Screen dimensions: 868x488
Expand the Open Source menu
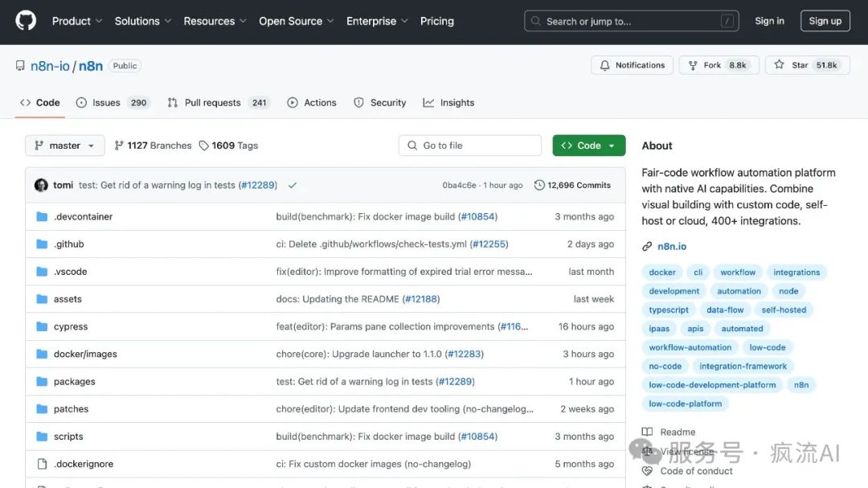coord(296,21)
